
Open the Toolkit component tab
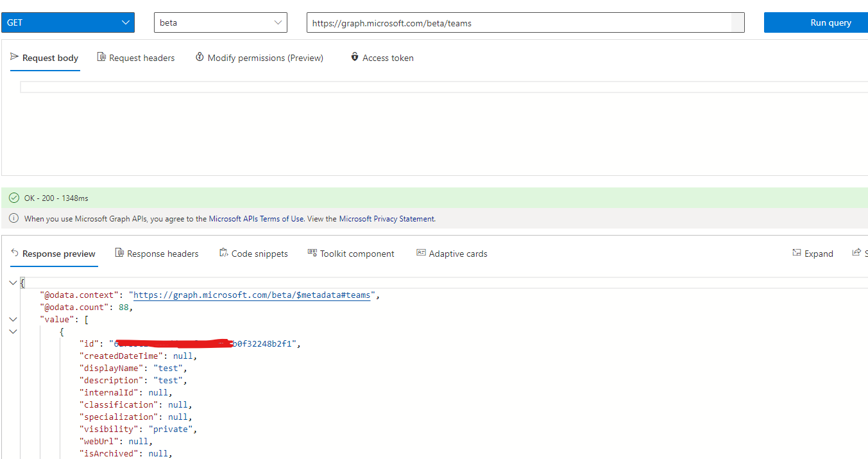[351, 254]
